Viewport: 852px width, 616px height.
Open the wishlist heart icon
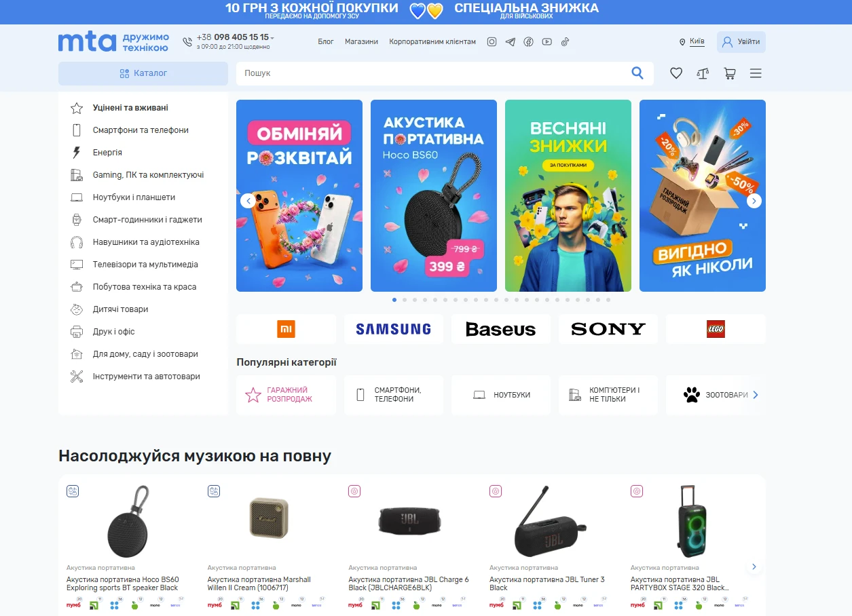tap(676, 73)
